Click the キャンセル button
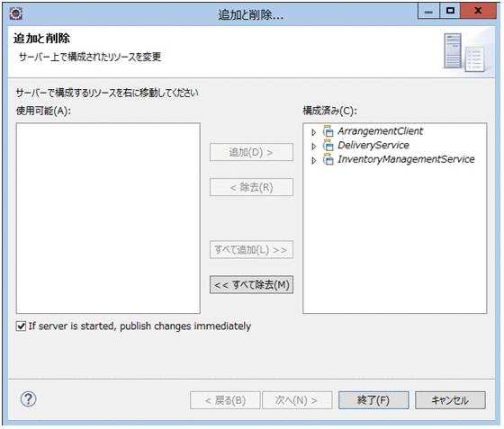The width and height of the screenshot is (504, 429). (450, 400)
